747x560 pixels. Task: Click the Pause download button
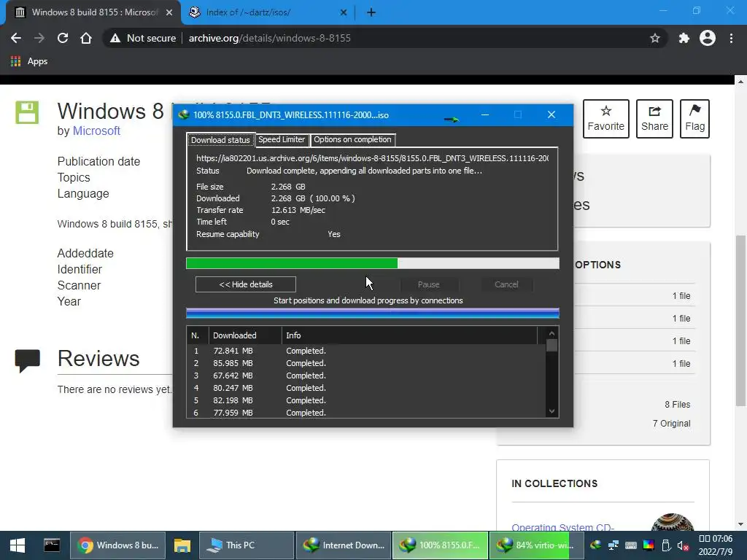pos(429,284)
